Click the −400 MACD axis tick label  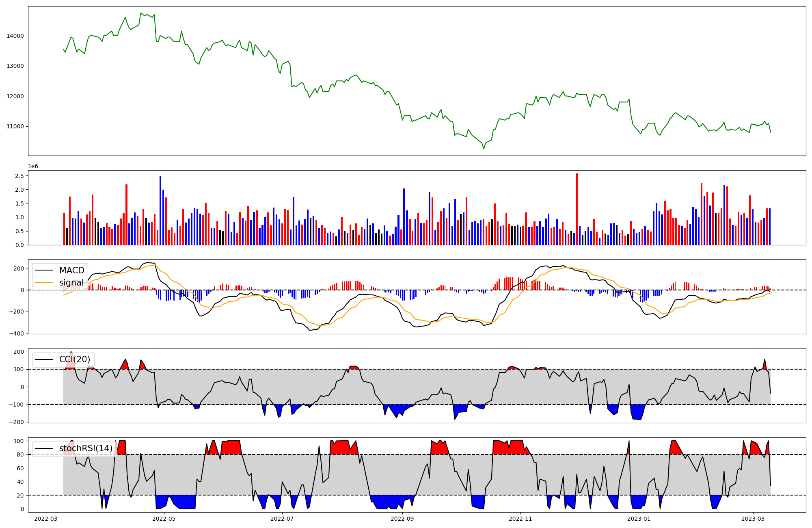(16, 333)
